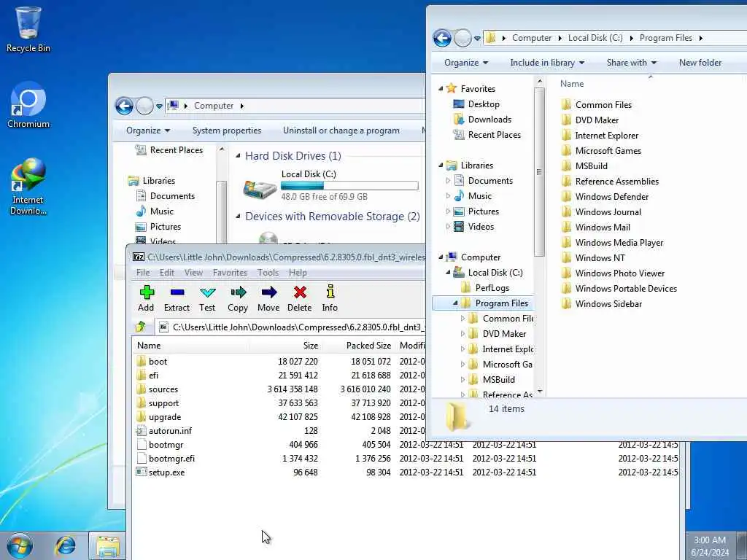The width and height of the screenshot is (747, 560).
Task: Open the Tools menu in 7-Zip
Action: click(x=268, y=273)
